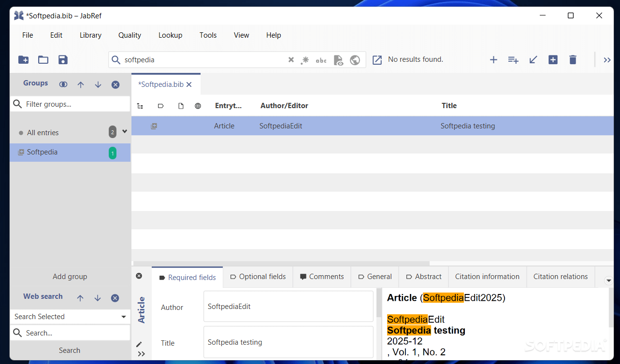This screenshot has width=620, height=364.
Task: Sort by the Author/Editor column header
Action: coord(284,106)
